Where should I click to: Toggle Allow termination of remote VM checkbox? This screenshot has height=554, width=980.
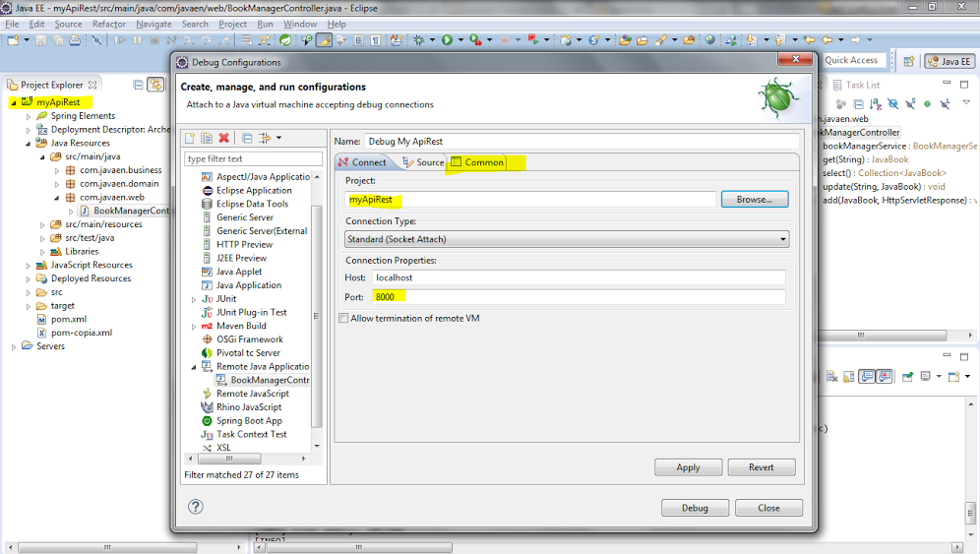pos(343,318)
